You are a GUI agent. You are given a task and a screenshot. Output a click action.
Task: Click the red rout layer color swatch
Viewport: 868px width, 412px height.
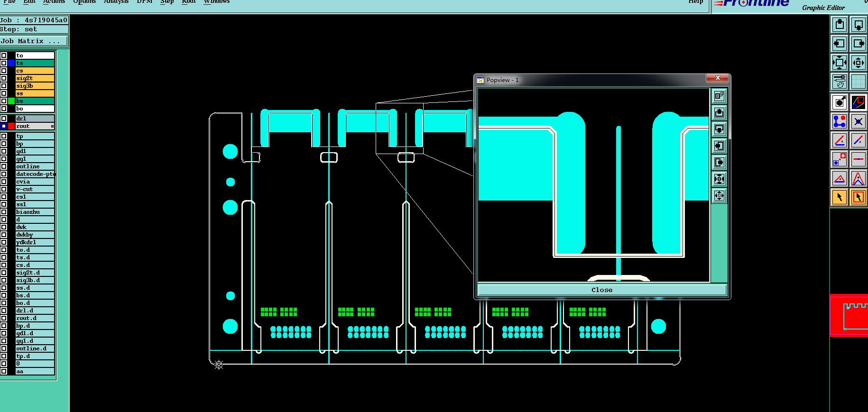tap(11, 126)
